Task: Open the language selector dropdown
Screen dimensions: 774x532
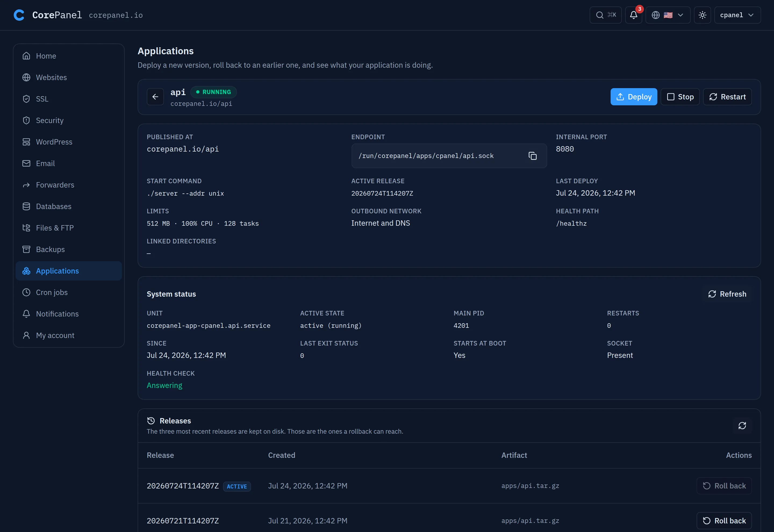Action: 668,15
